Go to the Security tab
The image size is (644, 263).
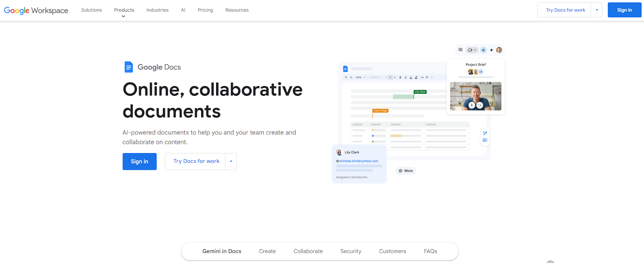tap(351, 251)
